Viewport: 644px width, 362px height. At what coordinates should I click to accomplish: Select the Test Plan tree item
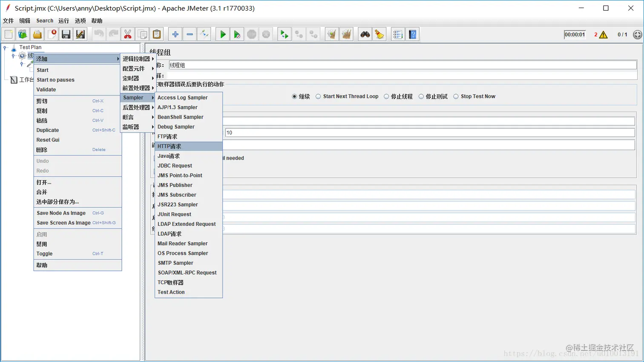click(x=30, y=48)
